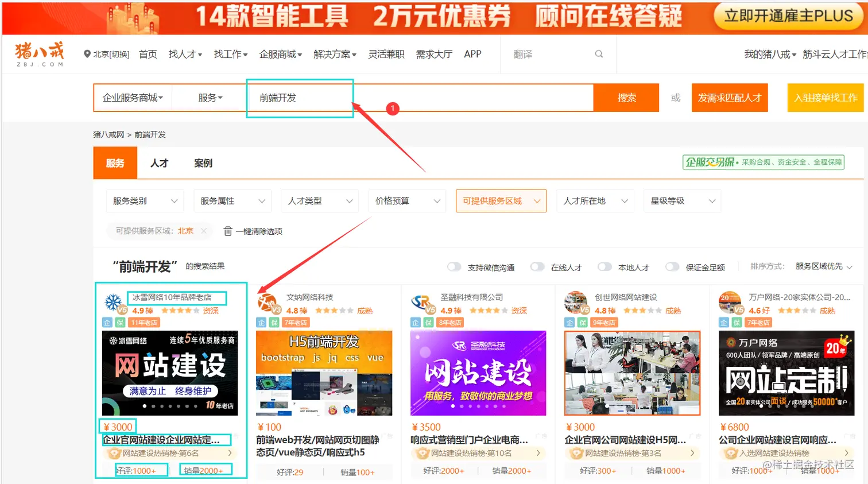Open the 可提供服务区域 dropdown
The width and height of the screenshot is (868, 484).
[501, 201]
